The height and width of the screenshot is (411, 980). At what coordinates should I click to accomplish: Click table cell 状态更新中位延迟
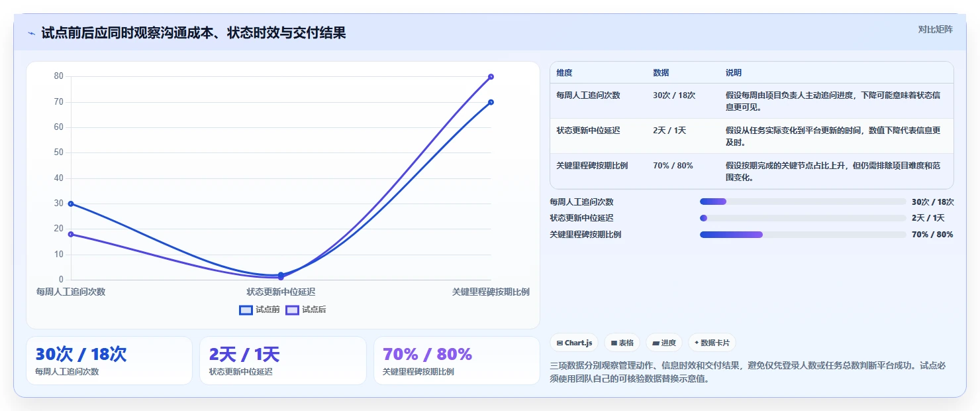(x=589, y=130)
